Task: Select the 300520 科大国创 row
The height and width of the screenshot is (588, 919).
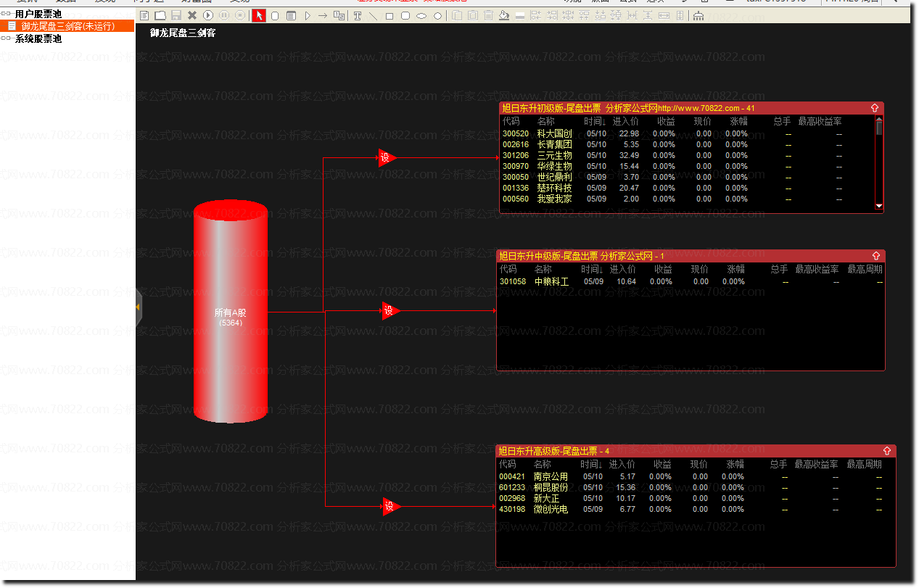Action: coord(687,134)
